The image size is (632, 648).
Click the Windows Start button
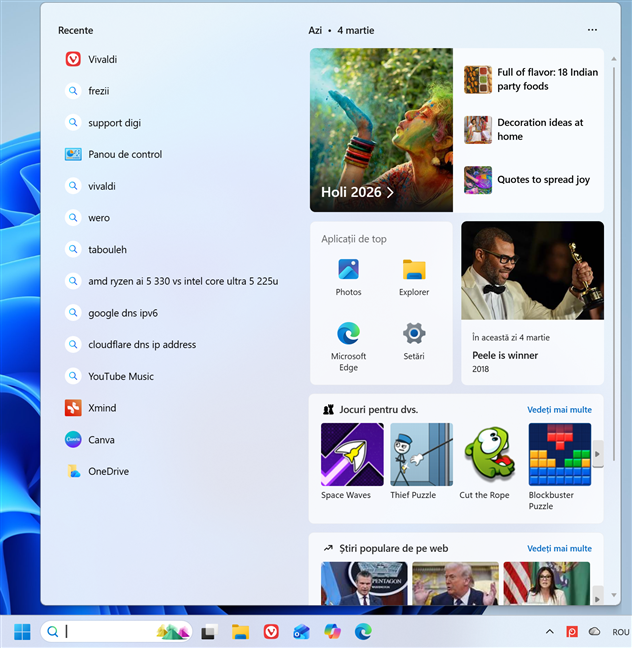(x=22, y=631)
